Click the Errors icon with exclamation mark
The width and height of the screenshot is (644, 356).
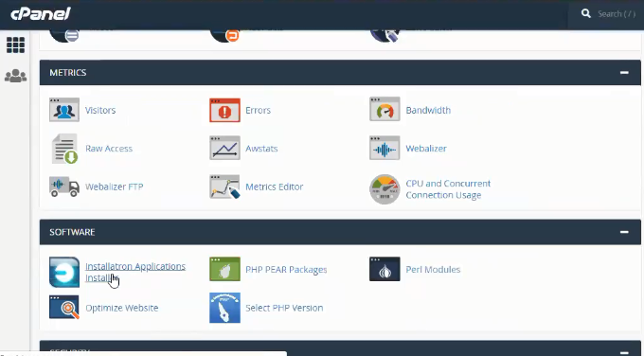click(224, 110)
